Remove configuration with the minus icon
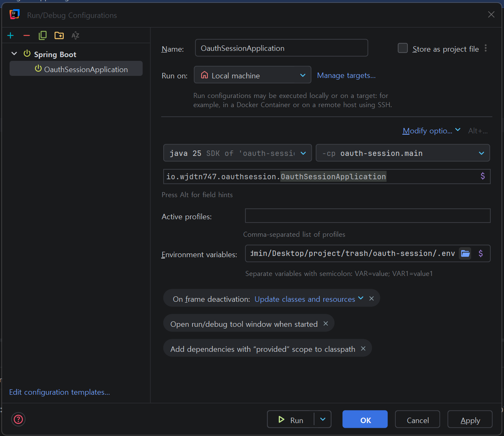This screenshot has height=436, width=504. point(27,35)
